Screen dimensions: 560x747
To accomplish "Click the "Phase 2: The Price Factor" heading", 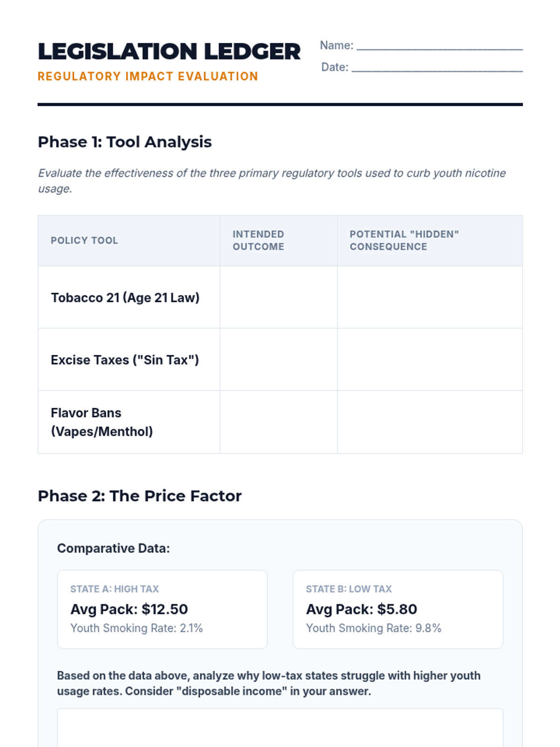I will pos(140,496).
